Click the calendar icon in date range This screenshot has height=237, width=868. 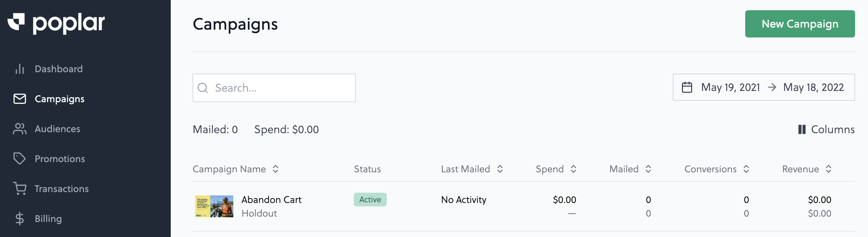[x=687, y=87]
